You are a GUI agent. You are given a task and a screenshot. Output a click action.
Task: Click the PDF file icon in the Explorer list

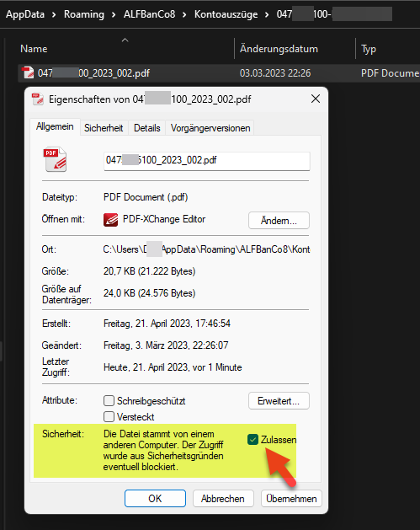tap(28, 72)
